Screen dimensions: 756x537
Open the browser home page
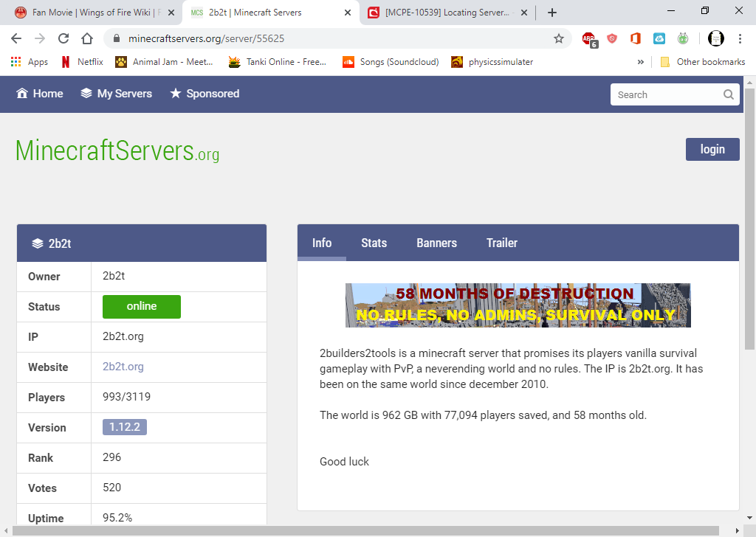click(87, 38)
